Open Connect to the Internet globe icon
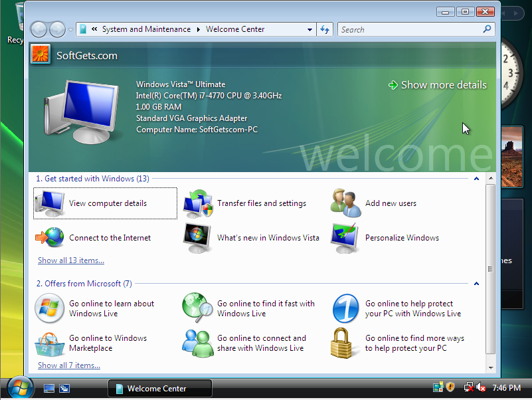The height and width of the screenshot is (400, 532). click(x=50, y=237)
